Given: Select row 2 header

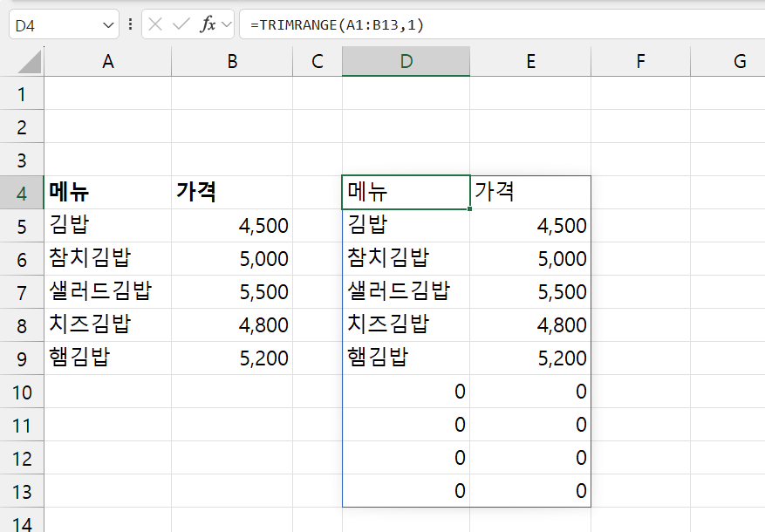Looking at the screenshot, I should point(22,126).
